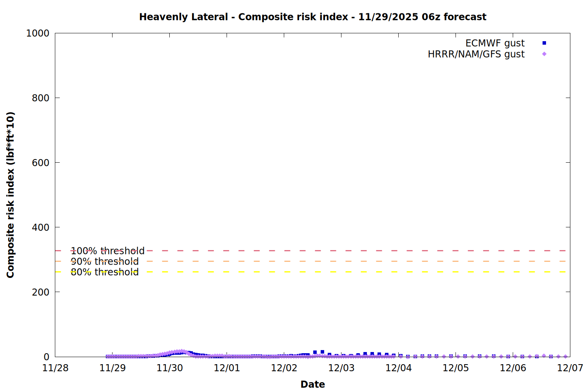Click the 200 y-axis tick label

click(x=40, y=292)
